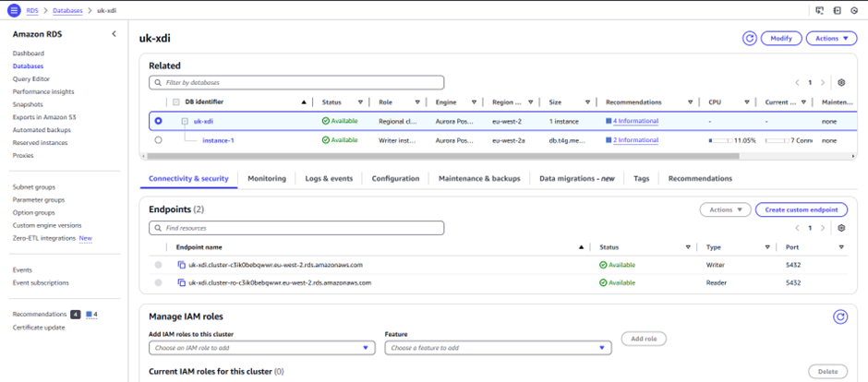Copy the writer cluster endpoint name
Viewport: 868px width, 382px height.
point(181,265)
